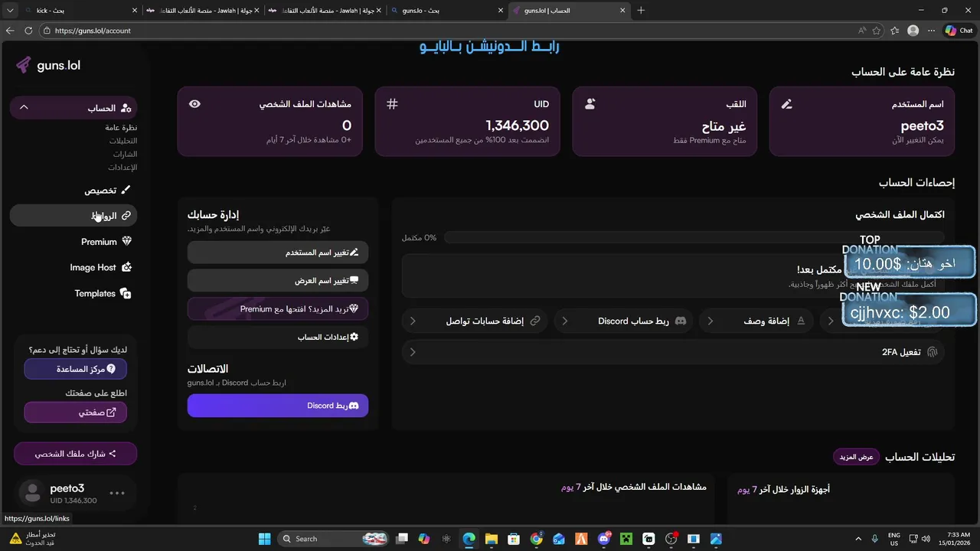This screenshot has height=551, width=980.
Task: Open التحليلات in sidebar
Action: 122,141
